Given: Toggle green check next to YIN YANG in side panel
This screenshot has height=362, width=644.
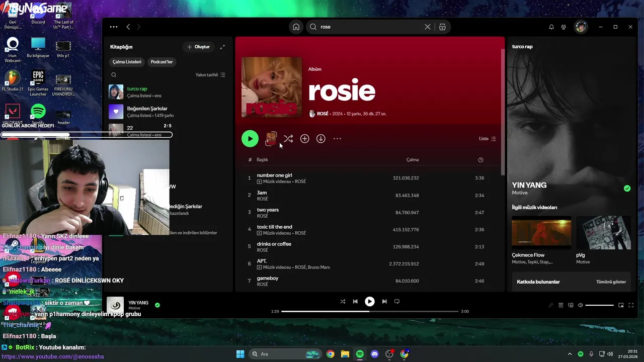Looking at the screenshot, I should (x=627, y=189).
